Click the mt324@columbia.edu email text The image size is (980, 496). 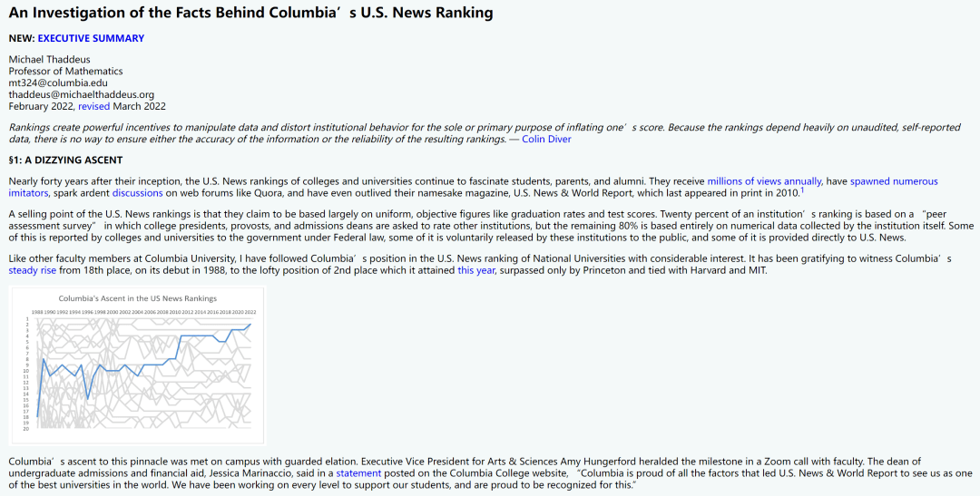[x=58, y=83]
